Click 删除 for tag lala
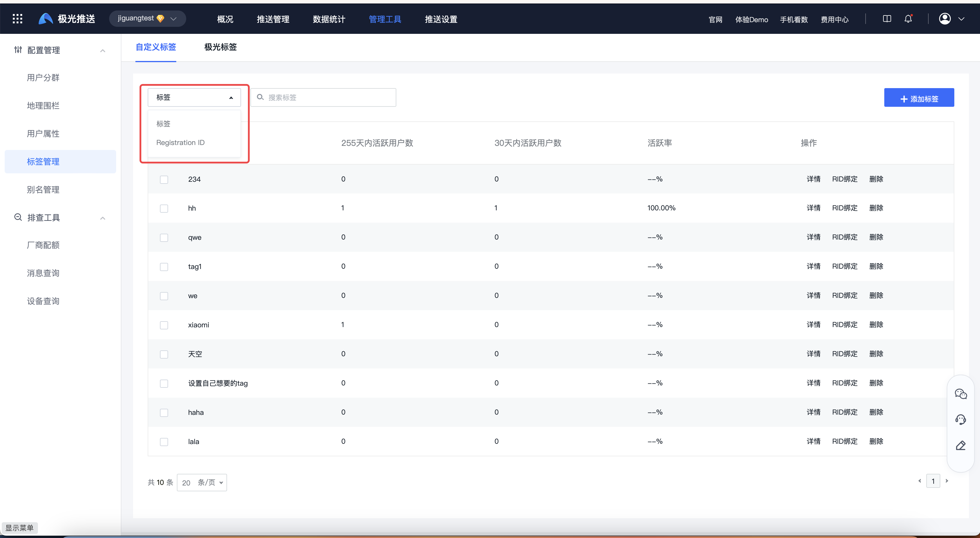980x538 pixels. click(876, 441)
